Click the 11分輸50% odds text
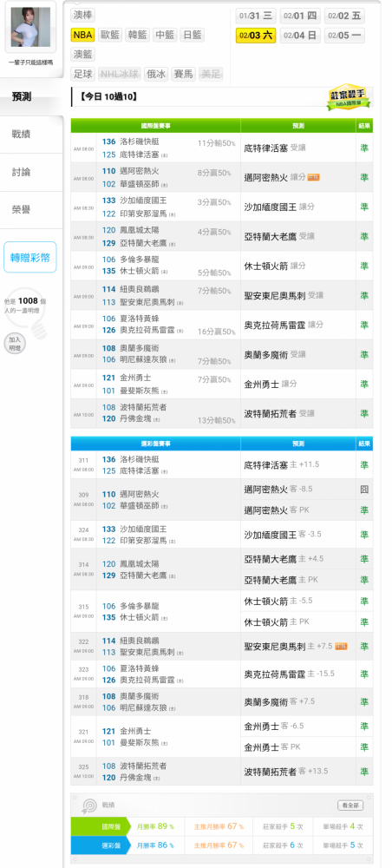This screenshot has width=392, height=868. (214, 143)
